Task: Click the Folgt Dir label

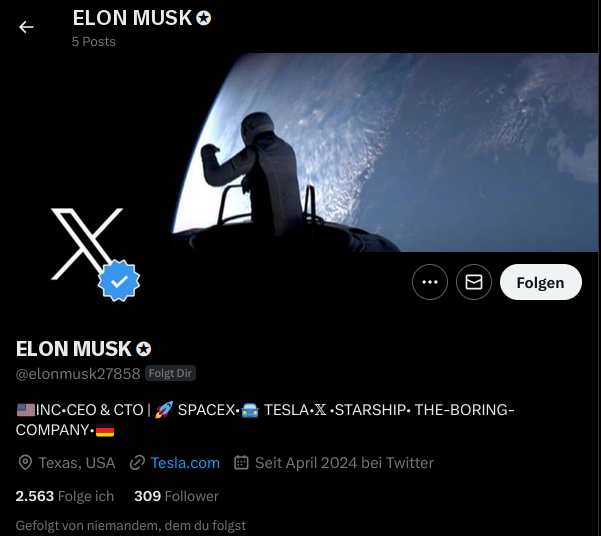Action: pos(170,373)
